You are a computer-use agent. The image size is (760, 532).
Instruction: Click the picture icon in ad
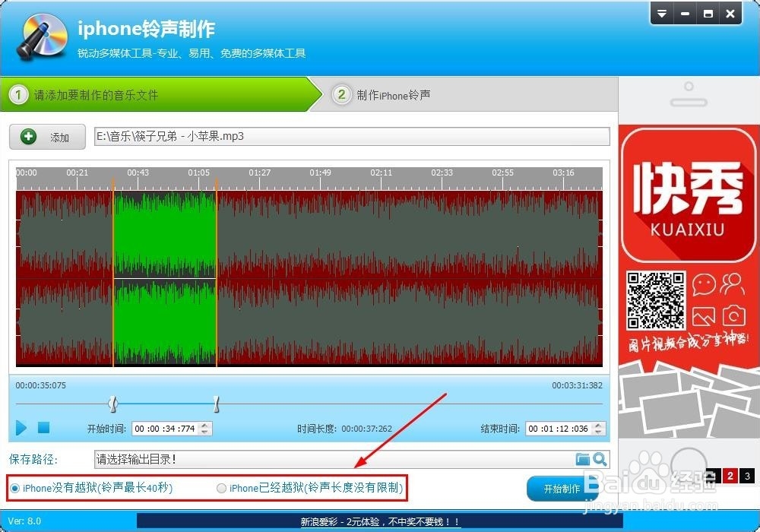pyautogui.click(x=704, y=317)
